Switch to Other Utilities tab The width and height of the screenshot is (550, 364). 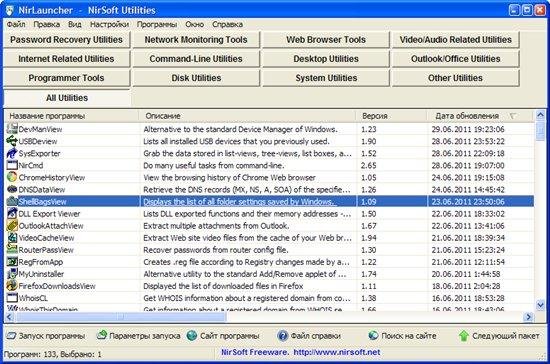coord(456,78)
